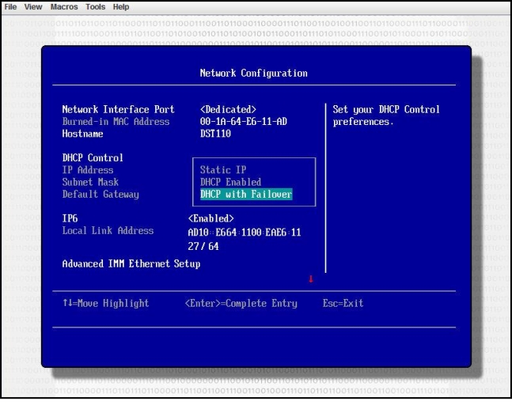
Task: Open the Macros menu
Action: (x=64, y=7)
